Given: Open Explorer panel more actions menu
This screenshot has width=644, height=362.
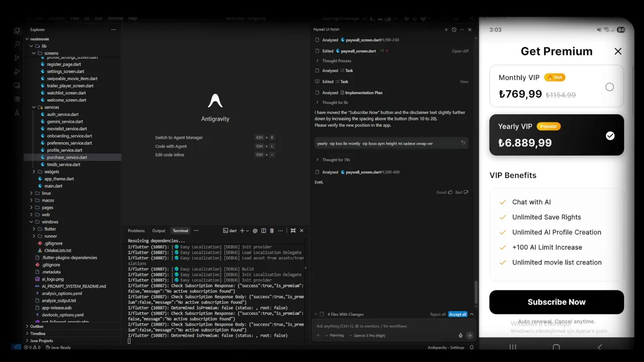Looking at the screenshot, I should click(x=114, y=30).
